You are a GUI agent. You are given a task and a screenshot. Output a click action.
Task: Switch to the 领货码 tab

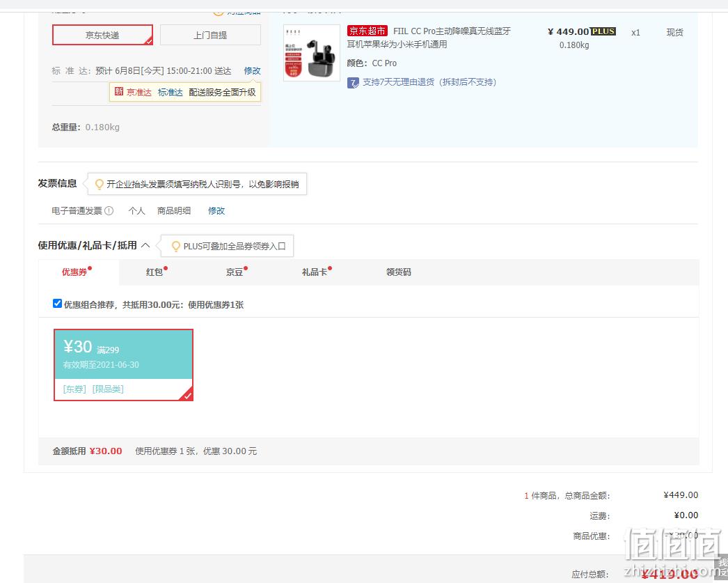tap(398, 272)
